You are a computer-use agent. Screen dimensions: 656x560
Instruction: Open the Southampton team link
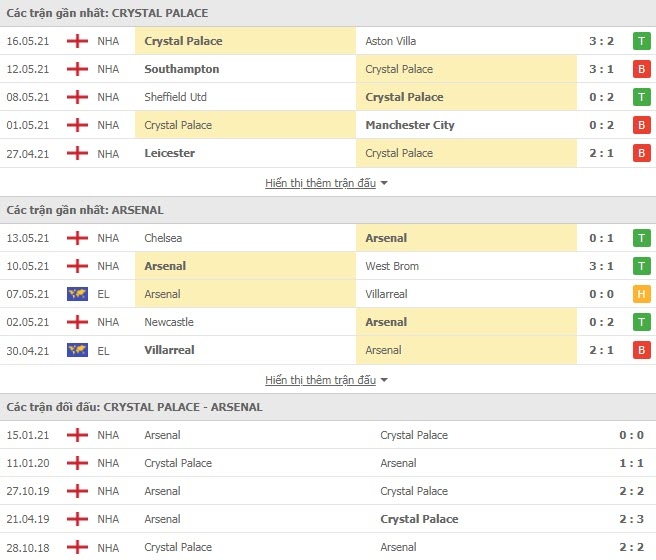pyautogui.click(x=182, y=69)
